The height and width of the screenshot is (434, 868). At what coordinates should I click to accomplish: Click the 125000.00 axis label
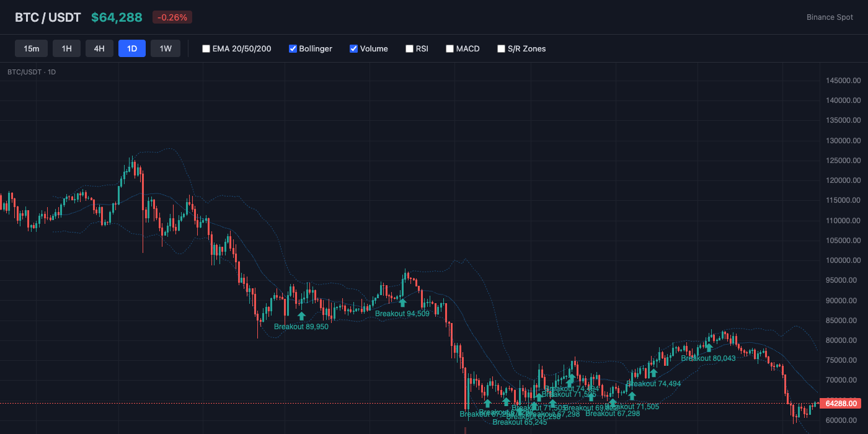(843, 161)
